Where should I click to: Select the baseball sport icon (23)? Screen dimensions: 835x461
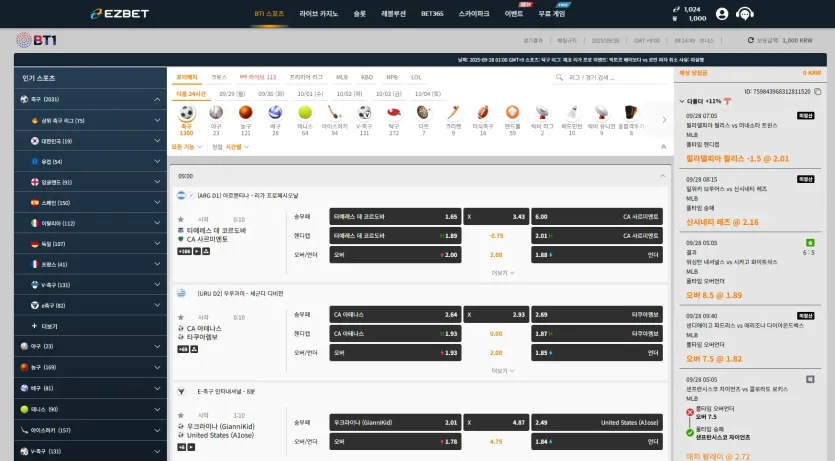click(x=216, y=112)
